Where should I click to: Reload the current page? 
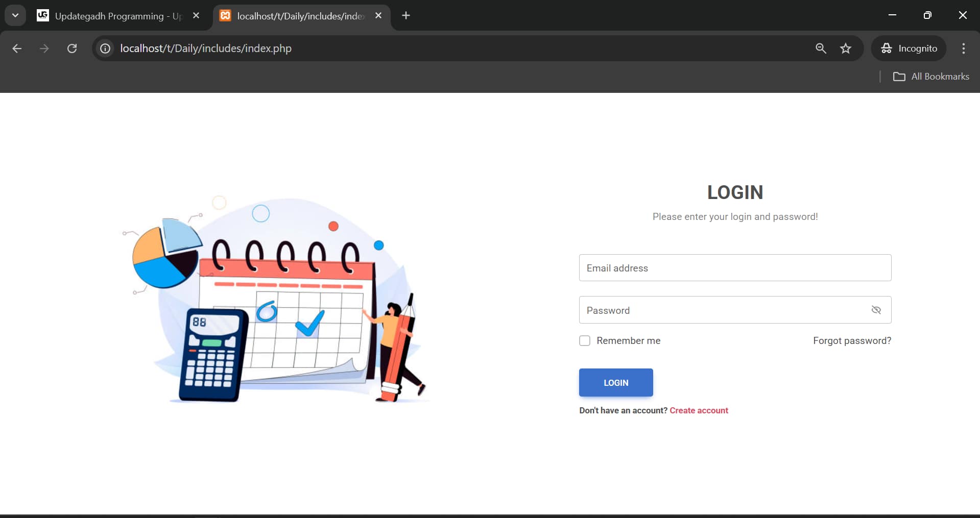[72, 48]
